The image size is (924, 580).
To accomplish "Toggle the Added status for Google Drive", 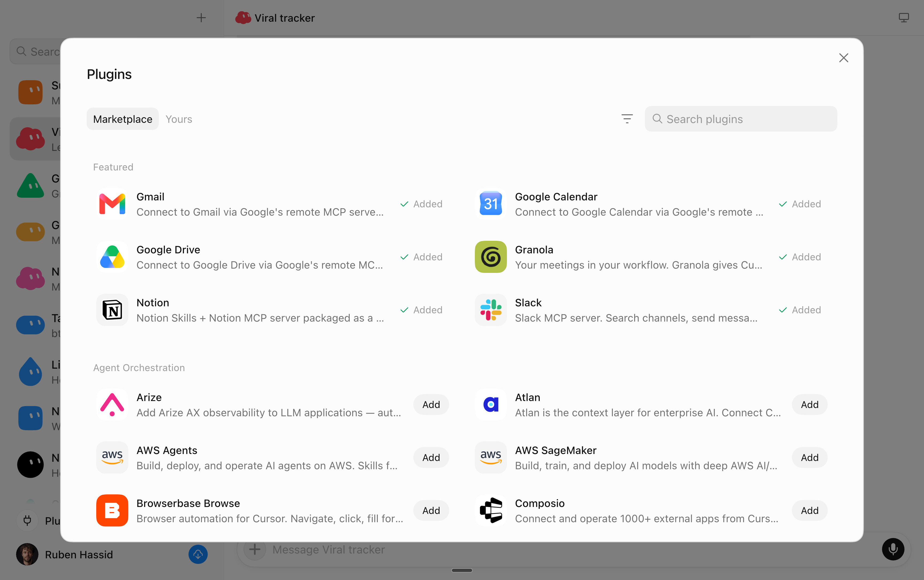I will [x=421, y=257].
